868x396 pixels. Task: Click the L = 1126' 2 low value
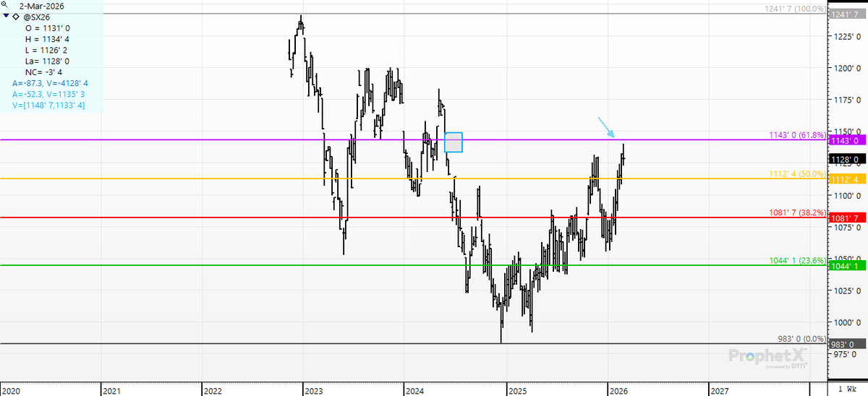(x=48, y=50)
